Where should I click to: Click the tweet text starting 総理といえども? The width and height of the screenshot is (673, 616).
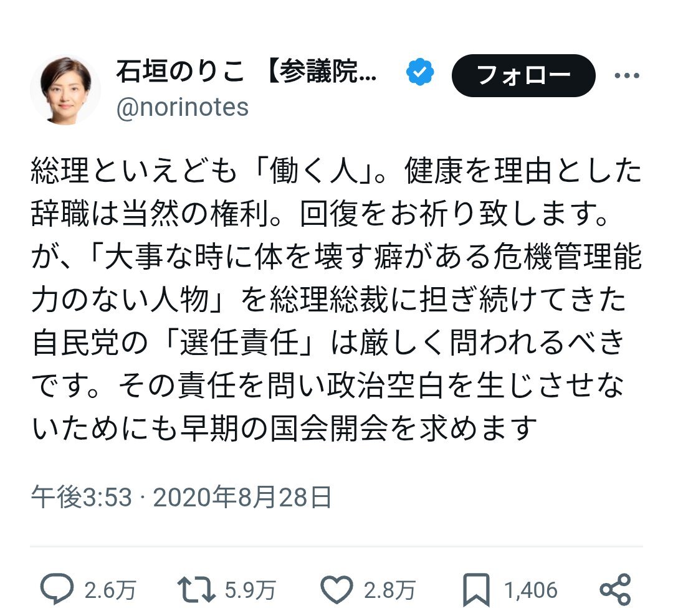[336, 300]
